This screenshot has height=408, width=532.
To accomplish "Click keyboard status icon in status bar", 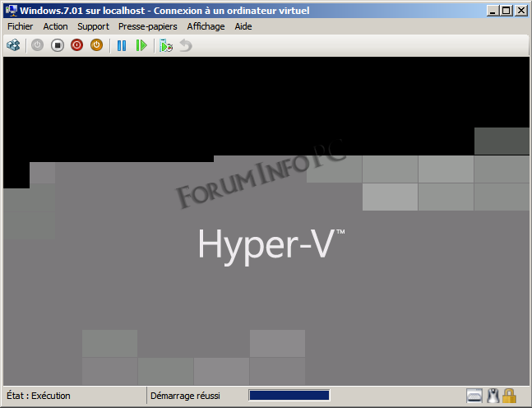I will [474, 396].
